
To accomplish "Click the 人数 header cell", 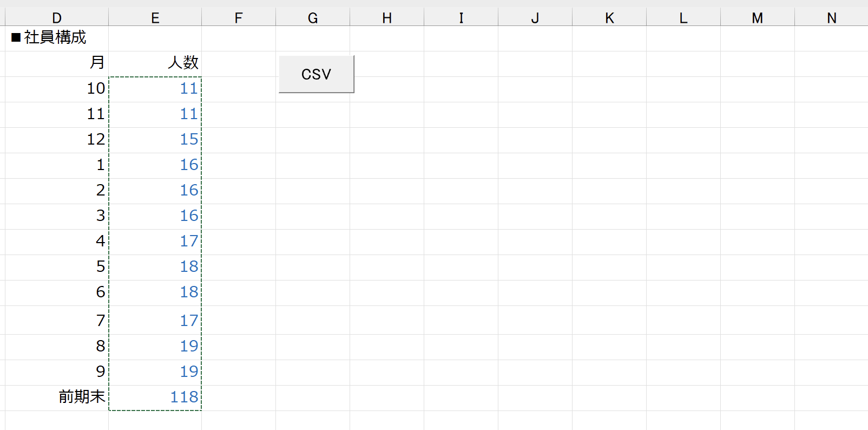I will 155,63.
